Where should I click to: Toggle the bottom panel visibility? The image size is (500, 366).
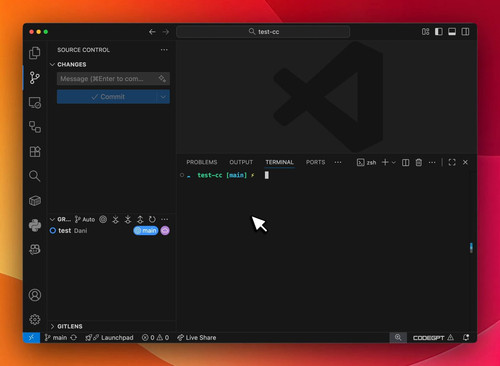(x=452, y=32)
